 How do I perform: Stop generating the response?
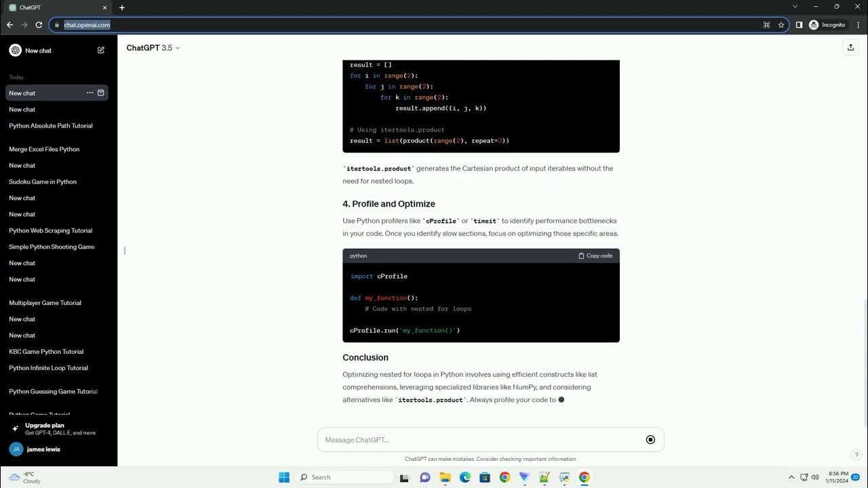click(650, 440)
